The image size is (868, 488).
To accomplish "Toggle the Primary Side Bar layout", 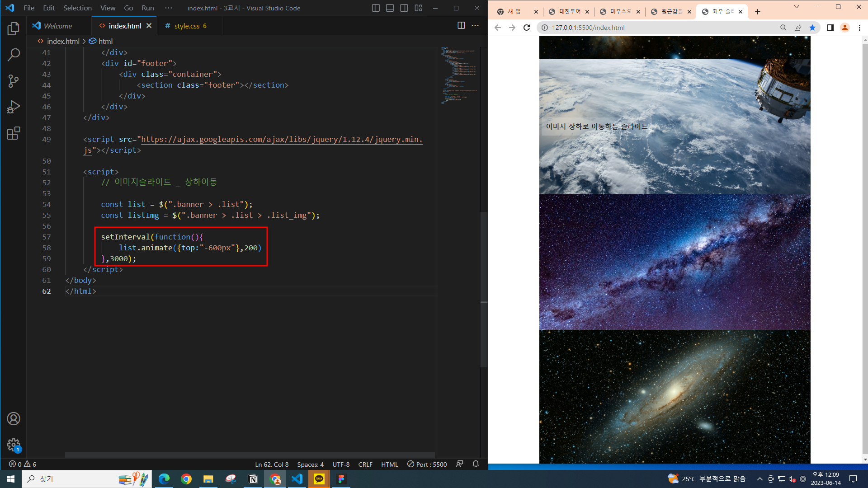I will coord(376,8).
